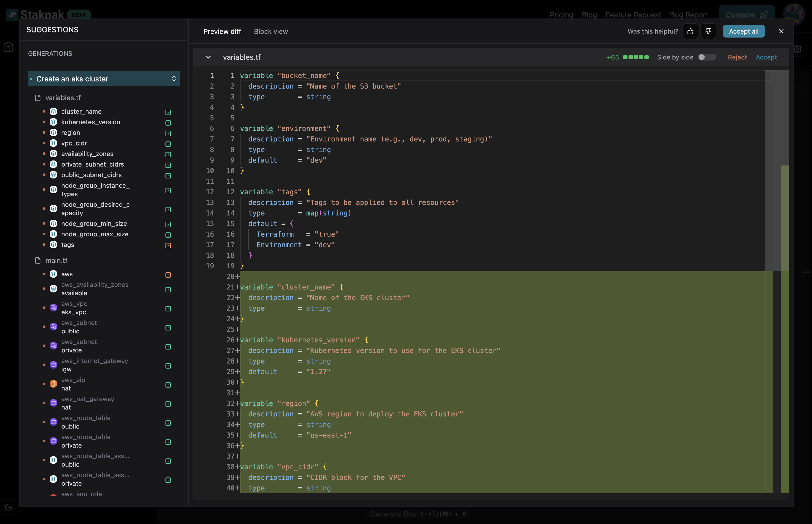Image resolution: width=812 pixels, height=524 pixels.
Task: Click the home icon in left sidebar
Action: 8,47
